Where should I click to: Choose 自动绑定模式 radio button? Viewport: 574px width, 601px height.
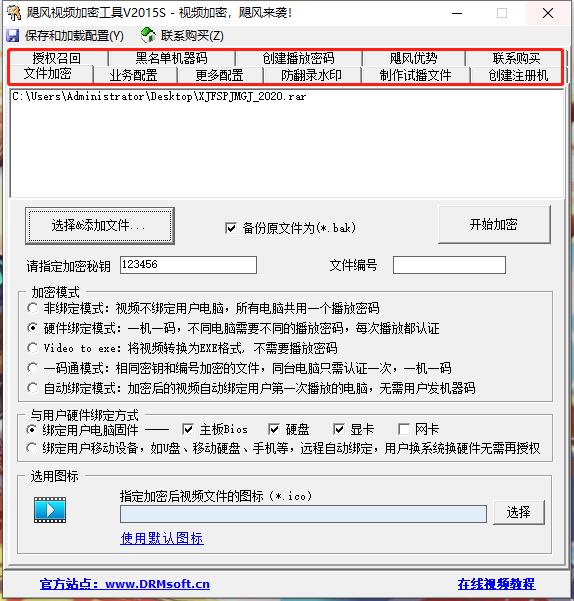[33, 388]
